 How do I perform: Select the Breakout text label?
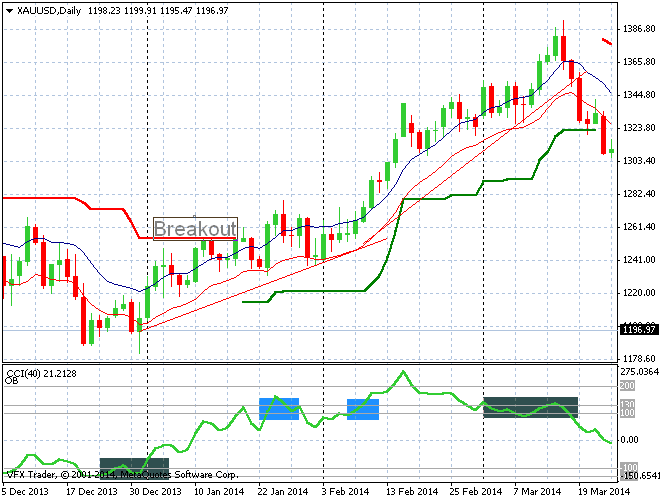click(x=196, y=228)
